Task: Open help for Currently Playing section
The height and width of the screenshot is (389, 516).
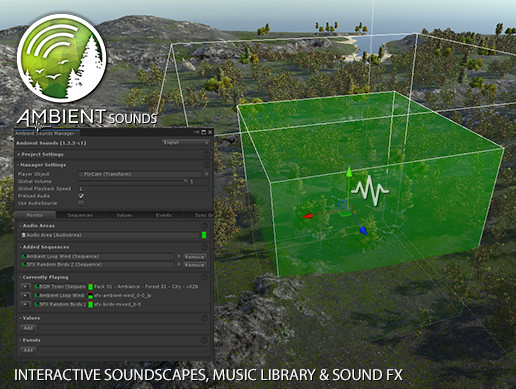Action: pyautogui.click(x=204, y=277)
